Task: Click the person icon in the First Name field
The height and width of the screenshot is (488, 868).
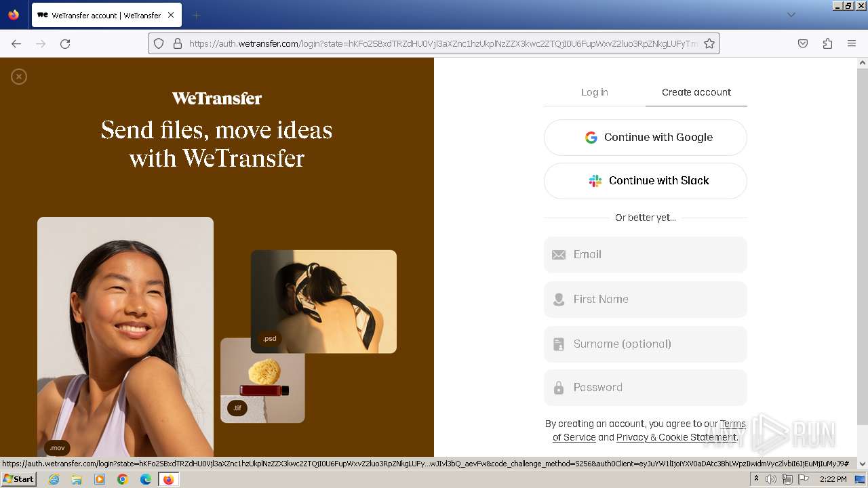Action: 559,300
